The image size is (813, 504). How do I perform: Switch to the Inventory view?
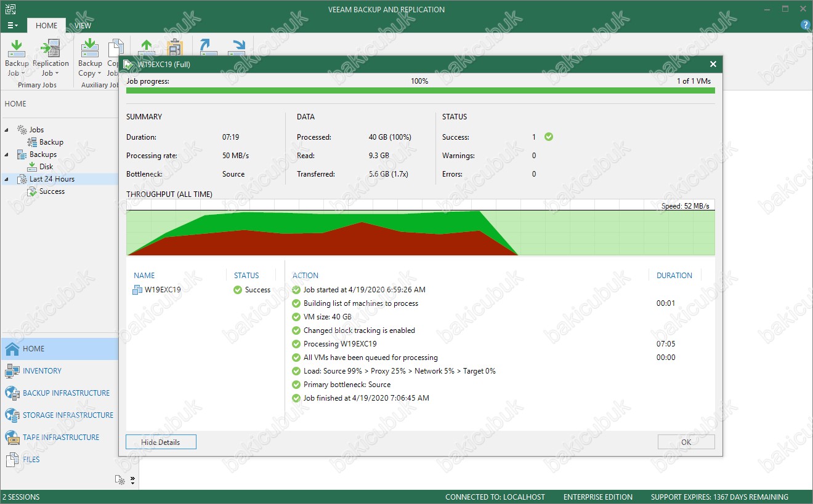pyautogui.click(x=42, y=371)
